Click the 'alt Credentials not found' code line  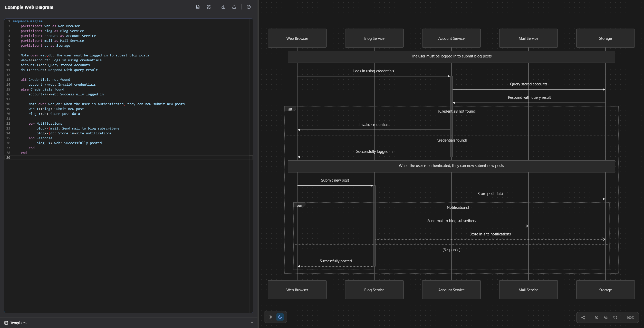45,79
